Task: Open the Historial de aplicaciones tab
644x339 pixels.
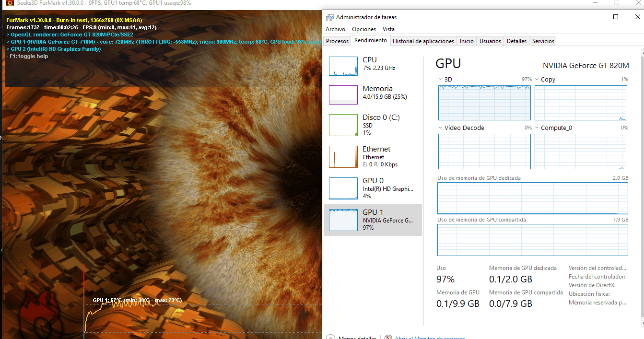Action: (x=423, y=41)
